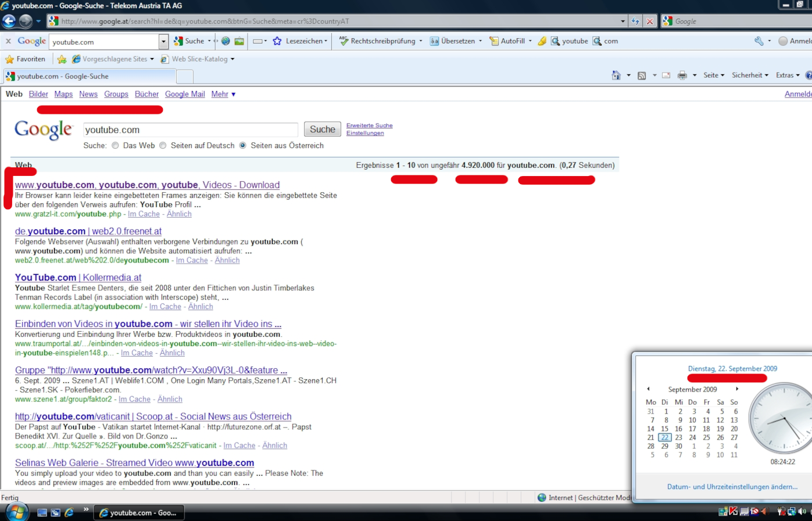Click the AutoFill toolbar icon
This screenshot has width=812, height=521.
[494, 41]
